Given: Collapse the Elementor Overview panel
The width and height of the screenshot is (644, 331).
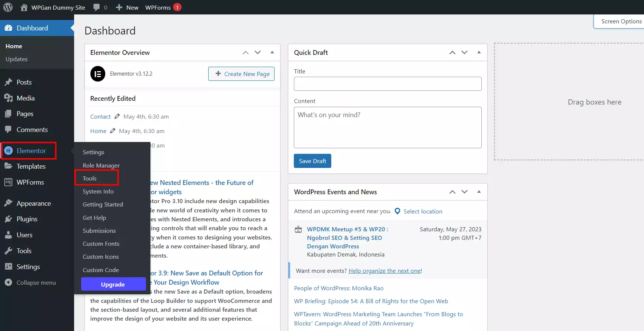Looking at the screenshot, I should coord(272,53).
